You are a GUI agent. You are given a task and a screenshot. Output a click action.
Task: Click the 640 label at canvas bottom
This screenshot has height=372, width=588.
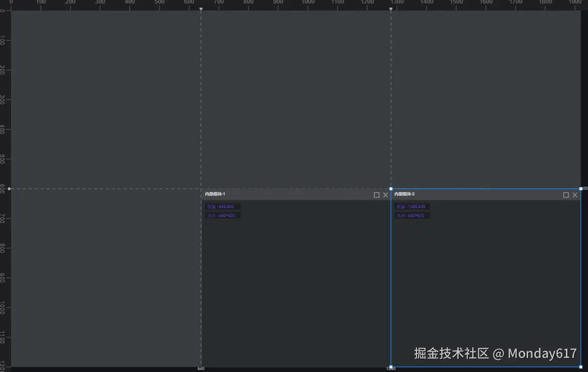click(x=201, y=368)
